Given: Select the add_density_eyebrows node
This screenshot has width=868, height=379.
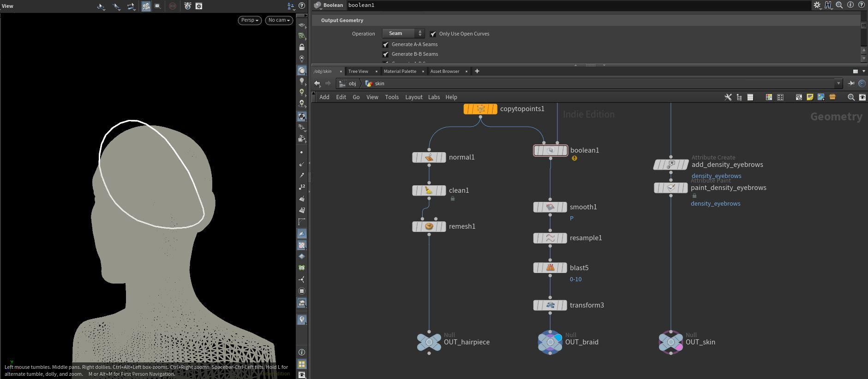Looking at the screenshot, I should click(671, 165).
